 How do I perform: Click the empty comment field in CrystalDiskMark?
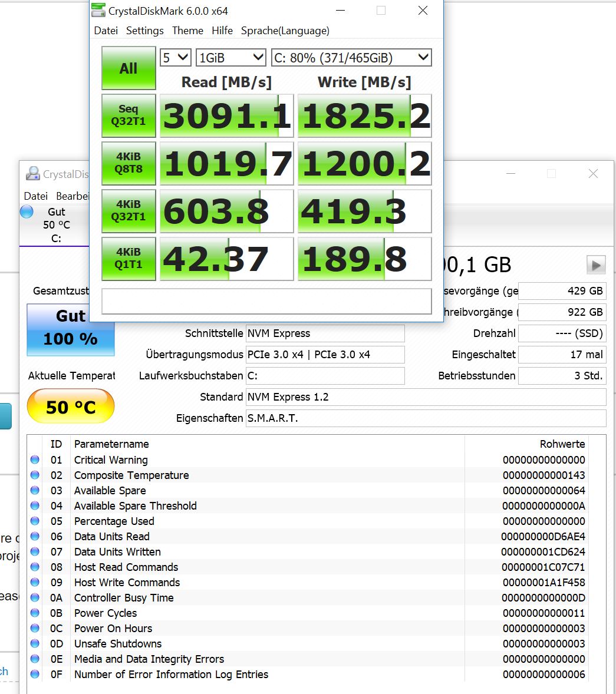click(266, 302)
